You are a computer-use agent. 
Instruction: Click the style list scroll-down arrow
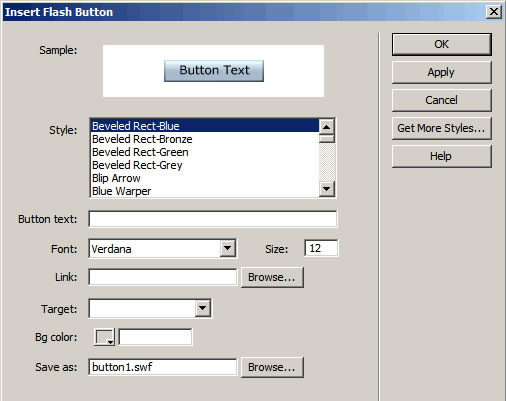click(327, 189)
